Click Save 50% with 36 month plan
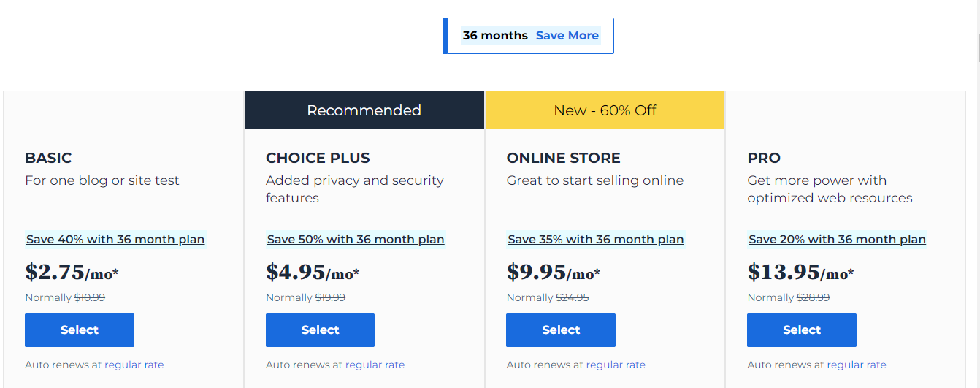The image size is (980, 388). click(356, 240)
